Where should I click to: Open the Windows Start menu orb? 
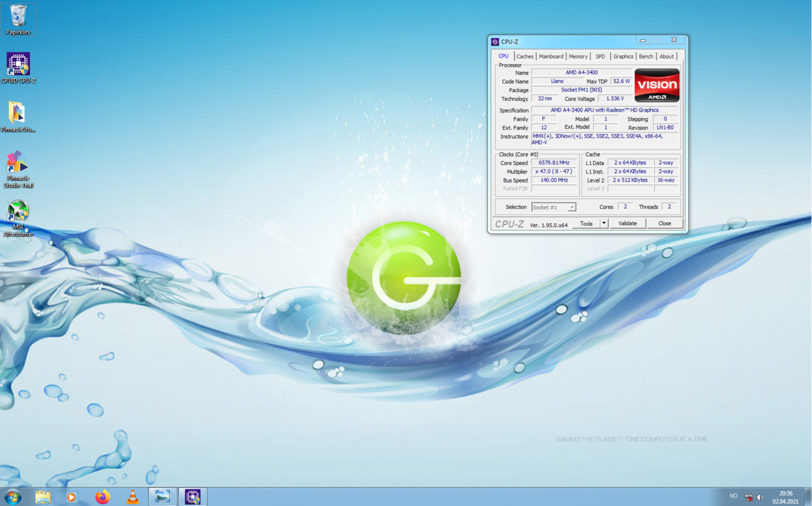pos(13,496)
